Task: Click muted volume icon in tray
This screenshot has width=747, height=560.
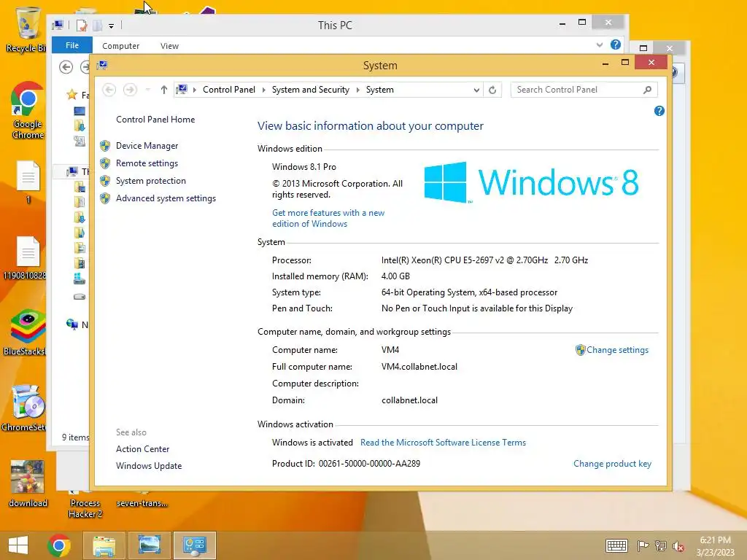Action: pyautogui.click(x=678, y=545)
